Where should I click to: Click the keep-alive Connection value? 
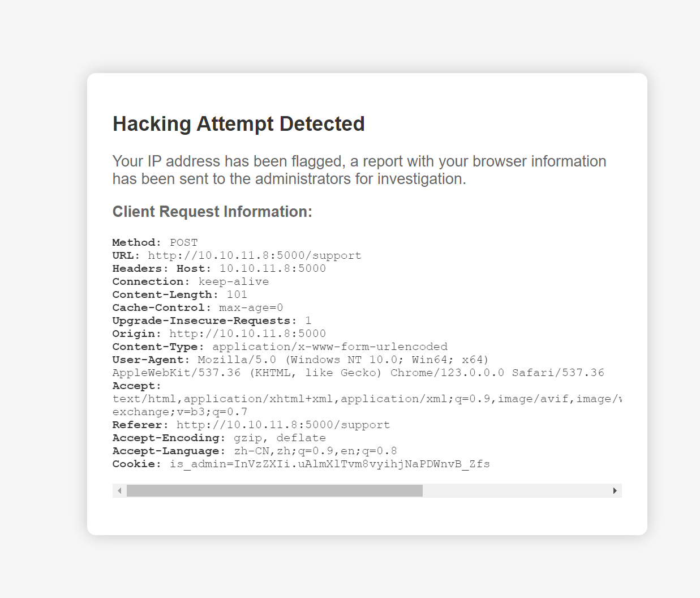point(234,281)
